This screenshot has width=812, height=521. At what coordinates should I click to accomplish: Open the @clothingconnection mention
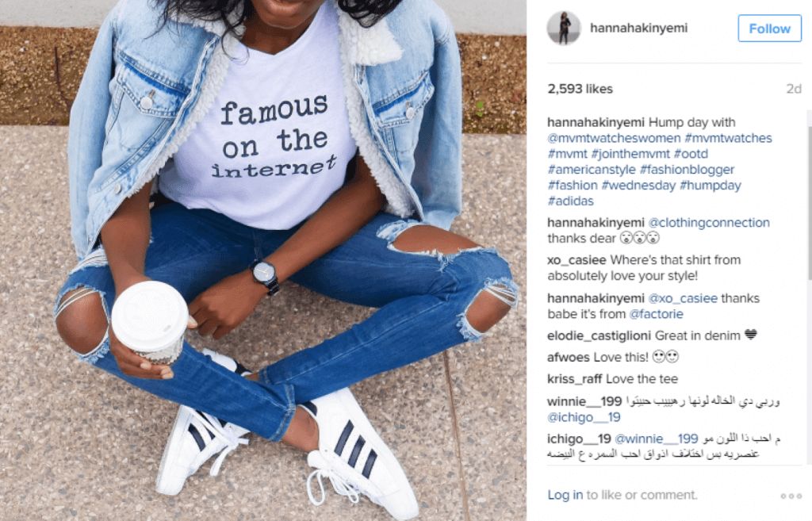[709, 223]
